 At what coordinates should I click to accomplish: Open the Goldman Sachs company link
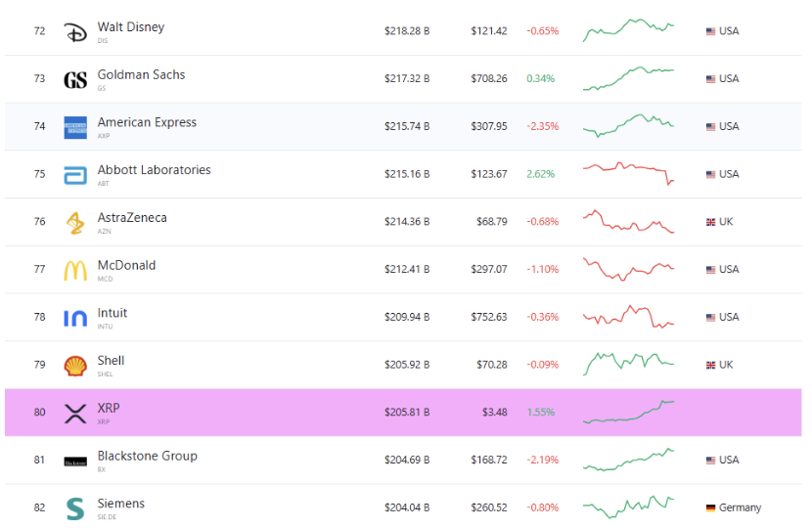141,74
